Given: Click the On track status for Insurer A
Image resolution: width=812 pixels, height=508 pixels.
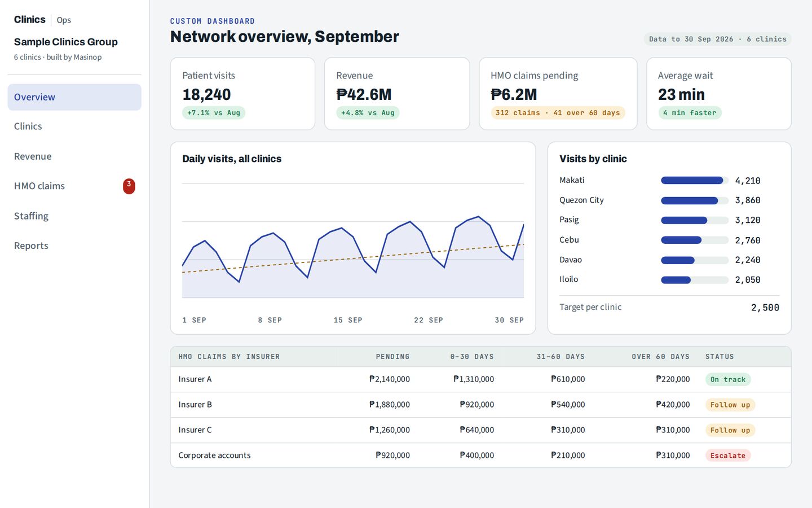Looking at the screenshot, I should coord(728,379).
